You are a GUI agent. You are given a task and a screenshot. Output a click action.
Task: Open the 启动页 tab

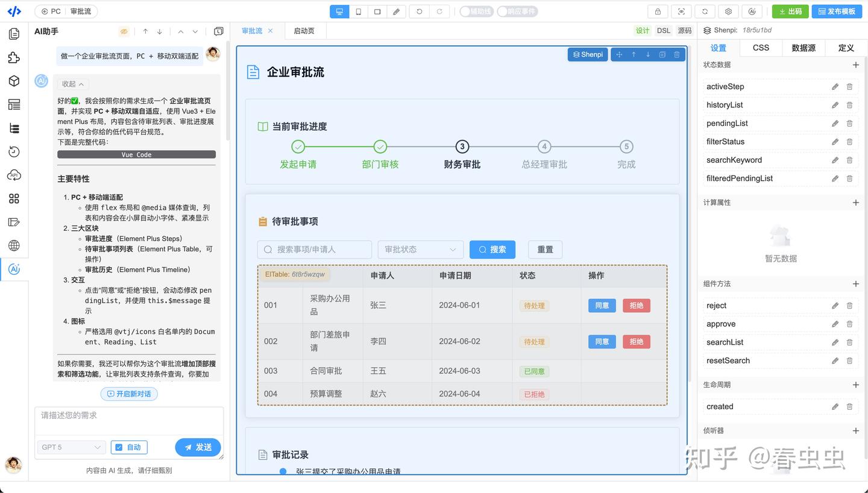click(304, 31)
